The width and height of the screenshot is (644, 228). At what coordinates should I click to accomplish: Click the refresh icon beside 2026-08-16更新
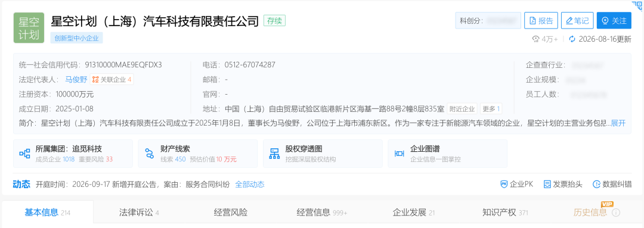[572, 39]
